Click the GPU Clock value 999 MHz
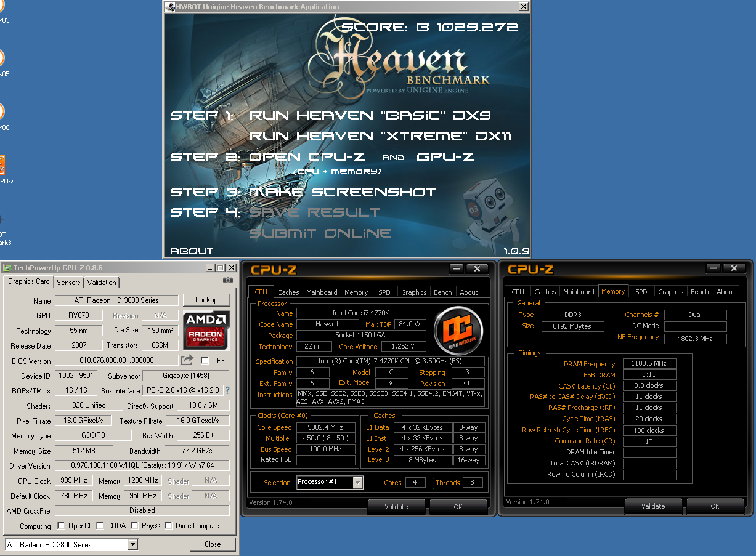Screen dimensions: 756x556 point(74,480)
